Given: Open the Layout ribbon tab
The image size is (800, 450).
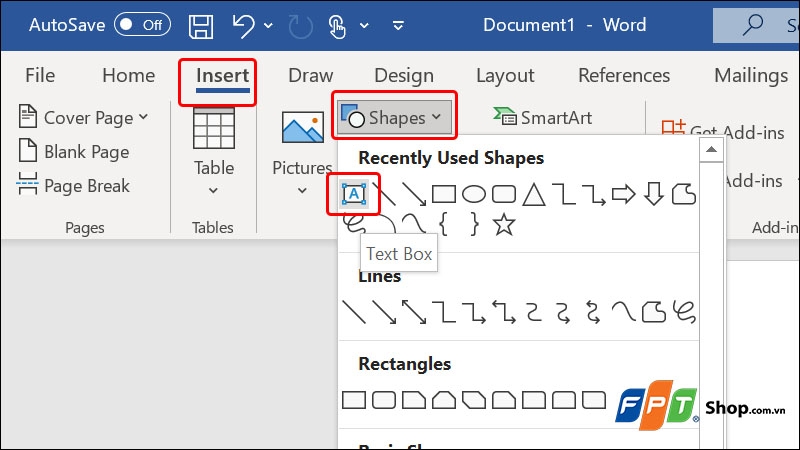Looking at the screenshot, I should (505, 76).
